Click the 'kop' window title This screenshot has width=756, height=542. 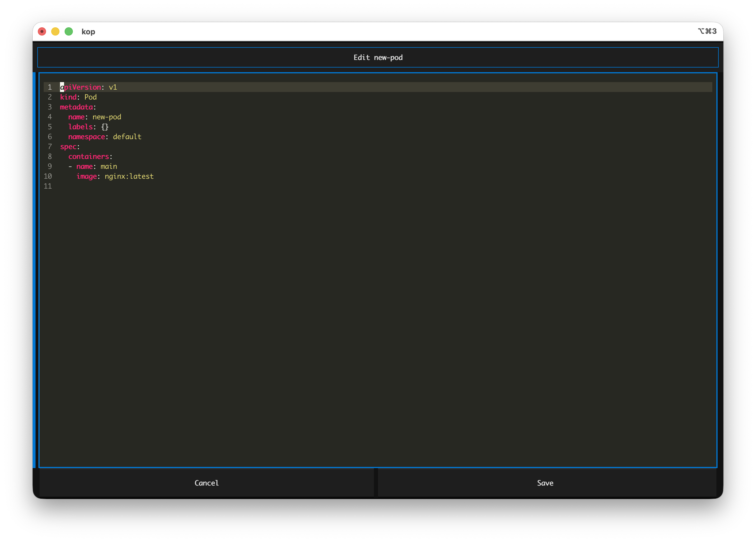coord(88,31)
